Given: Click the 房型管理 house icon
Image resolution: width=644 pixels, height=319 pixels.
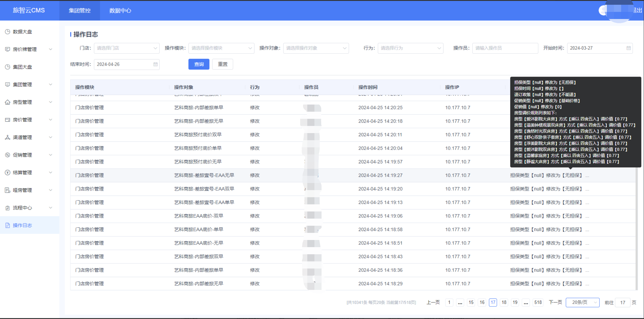Looking at the screenshot, I should tap(7, 102).
